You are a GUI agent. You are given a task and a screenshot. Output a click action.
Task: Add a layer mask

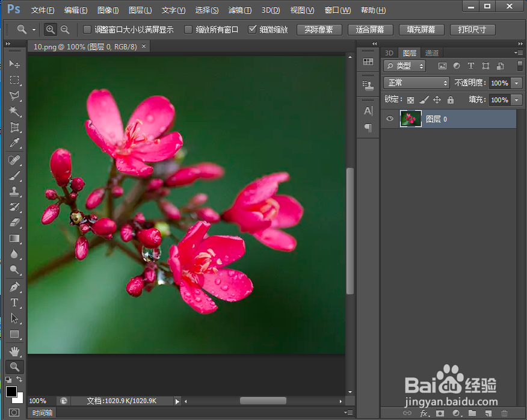[440, 413]
